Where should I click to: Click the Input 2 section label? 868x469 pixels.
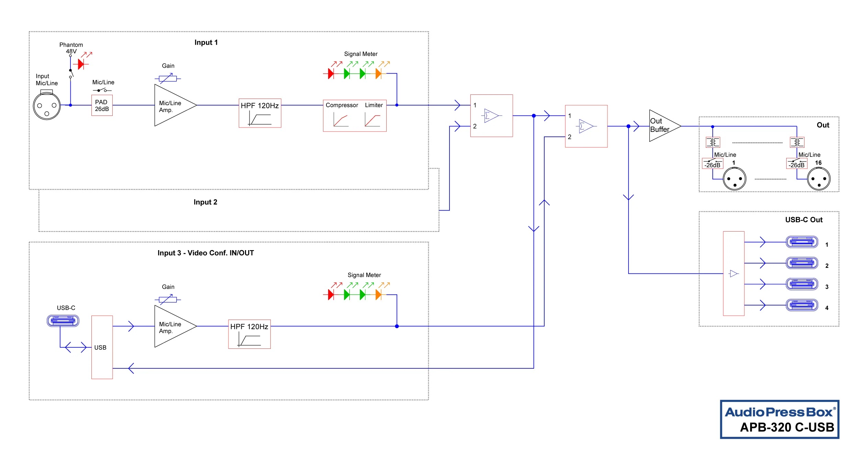point(205,202)
